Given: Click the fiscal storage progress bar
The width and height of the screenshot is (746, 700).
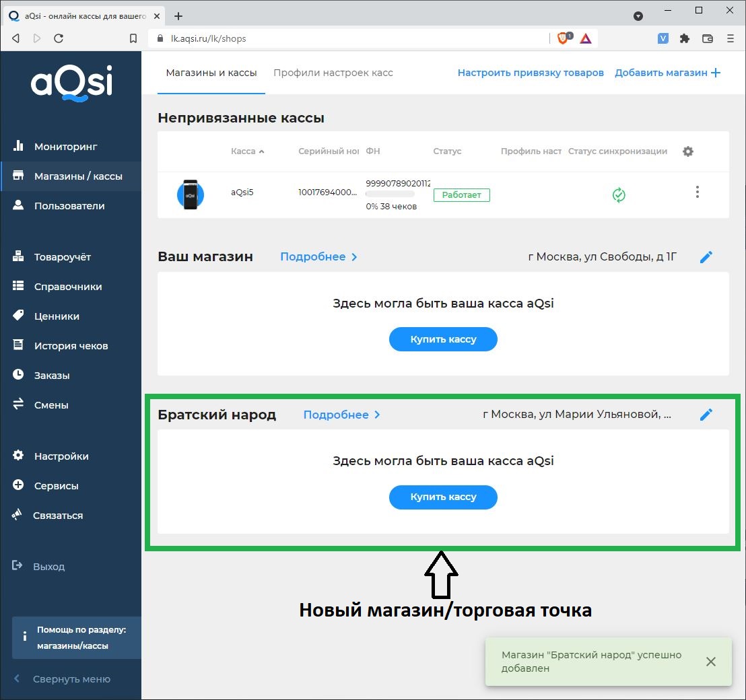Looking at the screenshot, I should (390, 195).
